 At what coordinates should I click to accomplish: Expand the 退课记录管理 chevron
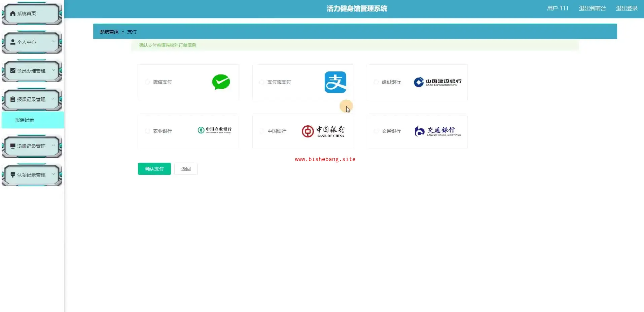click(53, 146)
